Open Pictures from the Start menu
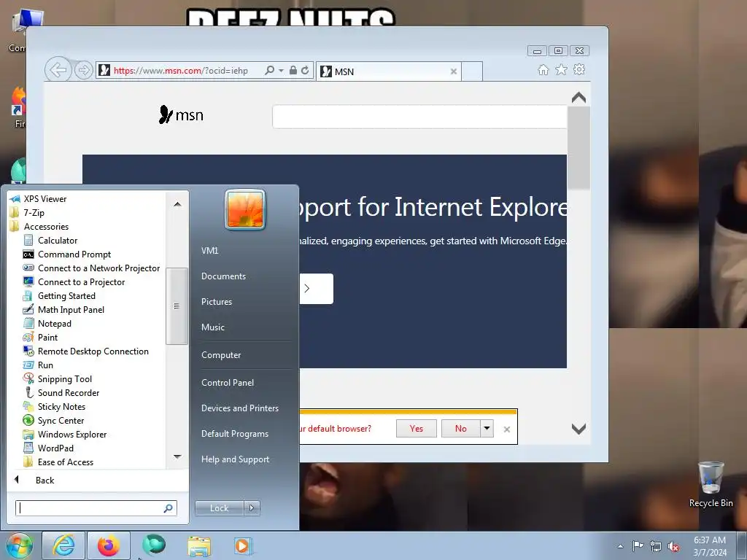 click(x=216, y=301)
